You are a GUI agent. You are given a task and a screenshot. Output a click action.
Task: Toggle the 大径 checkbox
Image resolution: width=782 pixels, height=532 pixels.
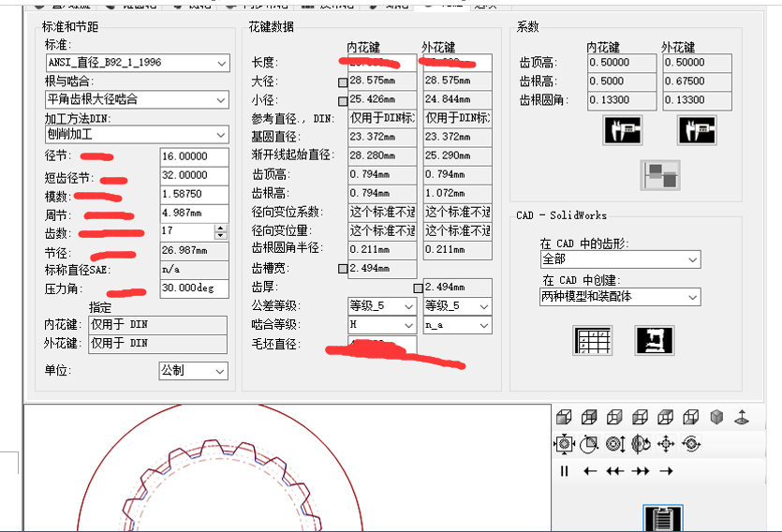(343, 82)
